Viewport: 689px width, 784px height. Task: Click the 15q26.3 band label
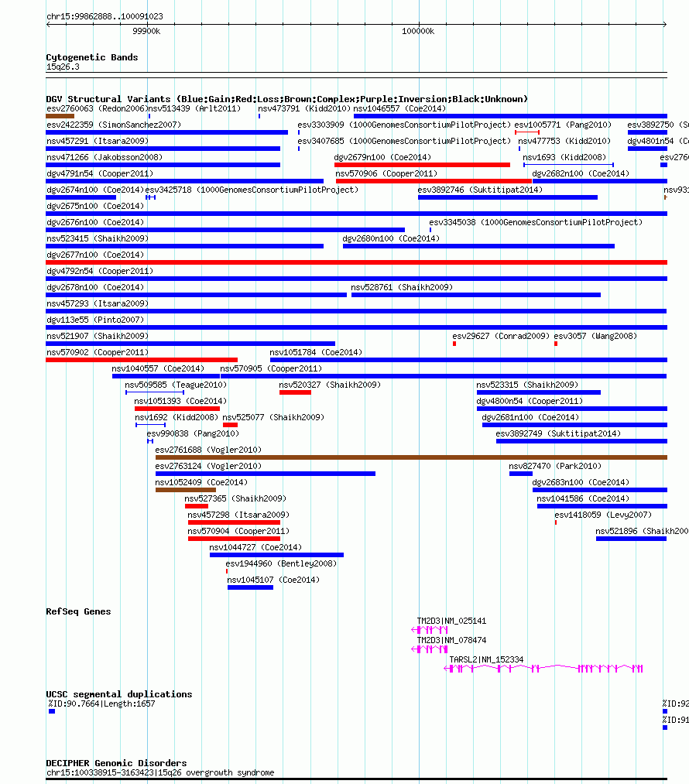[63, 67]
